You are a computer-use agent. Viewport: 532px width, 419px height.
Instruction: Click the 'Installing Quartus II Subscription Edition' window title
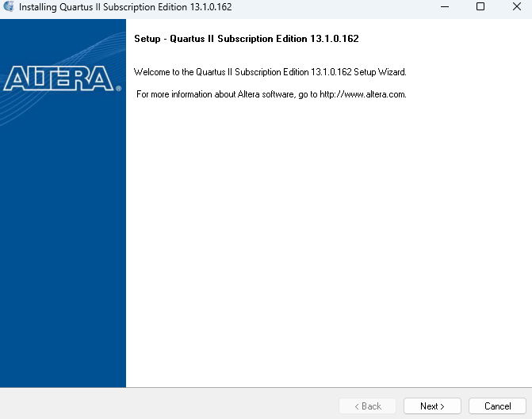[125, 7]
